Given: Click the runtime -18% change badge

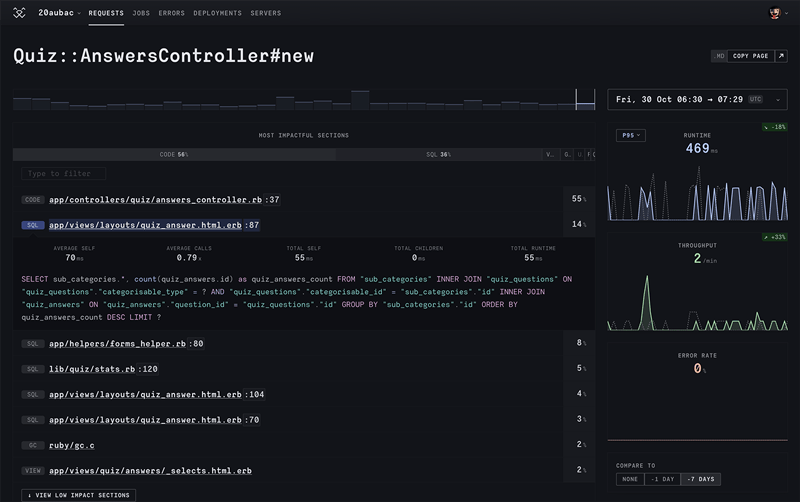Looking at the screenshot, I should 774,127.
